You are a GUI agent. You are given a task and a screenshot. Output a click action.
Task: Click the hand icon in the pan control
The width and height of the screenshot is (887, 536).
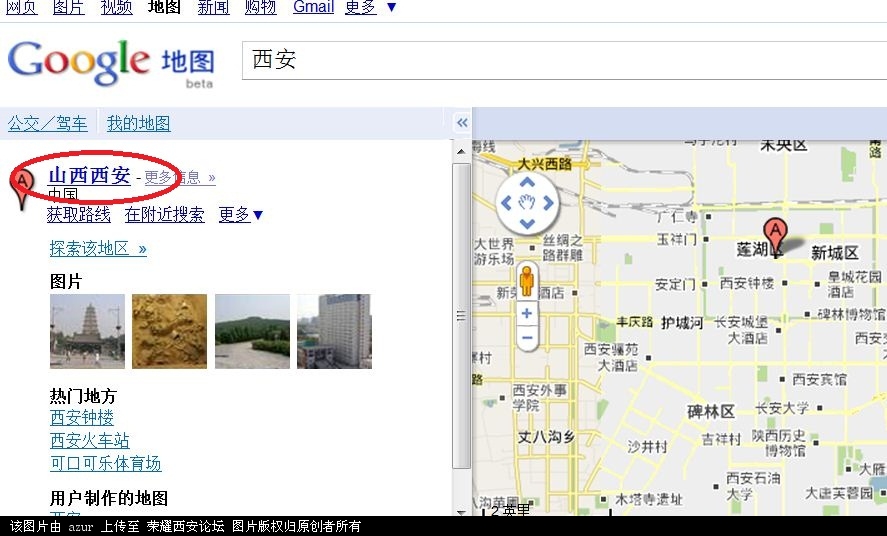527,202
